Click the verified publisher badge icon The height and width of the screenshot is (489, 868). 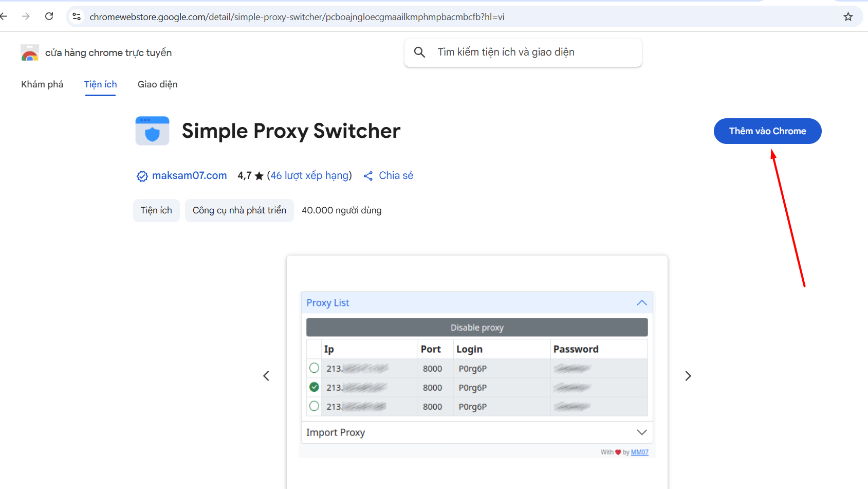(142, 176)
